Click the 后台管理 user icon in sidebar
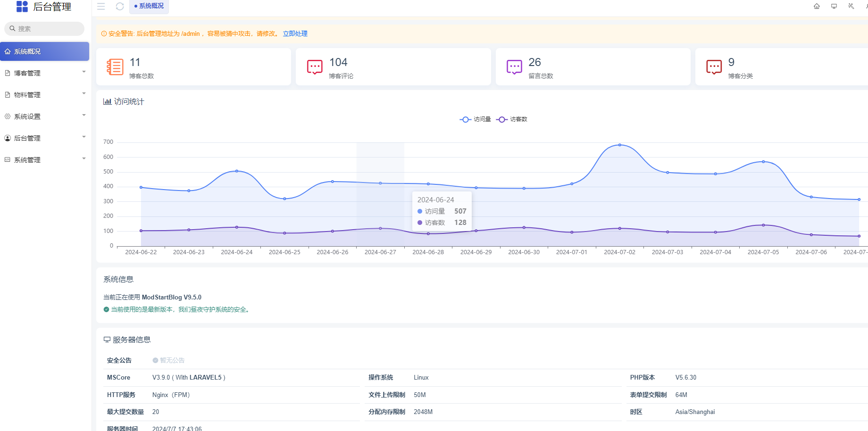 point(8,138)
